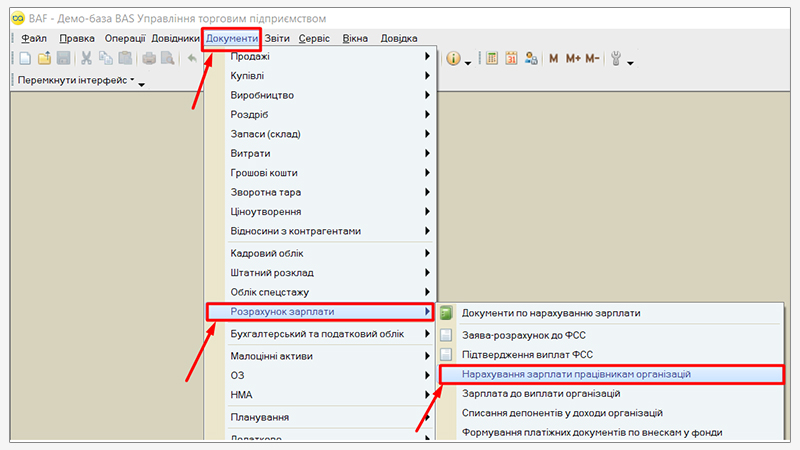Open the calculator icon in toolbar
800x450 pixels.
click(x=493, y=59)
